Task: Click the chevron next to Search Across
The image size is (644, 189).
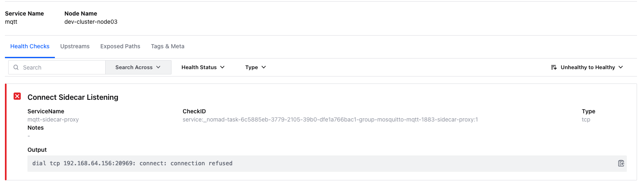Action: point(158,67)
